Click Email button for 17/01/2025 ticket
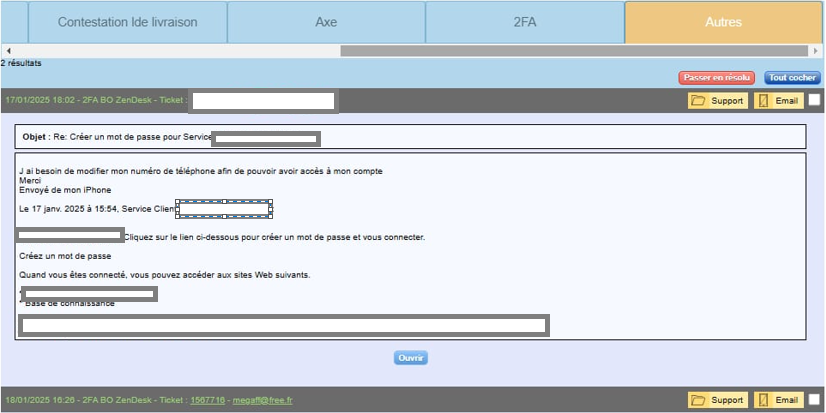This screenshot has height=413, width=826. tap(779, 101)
